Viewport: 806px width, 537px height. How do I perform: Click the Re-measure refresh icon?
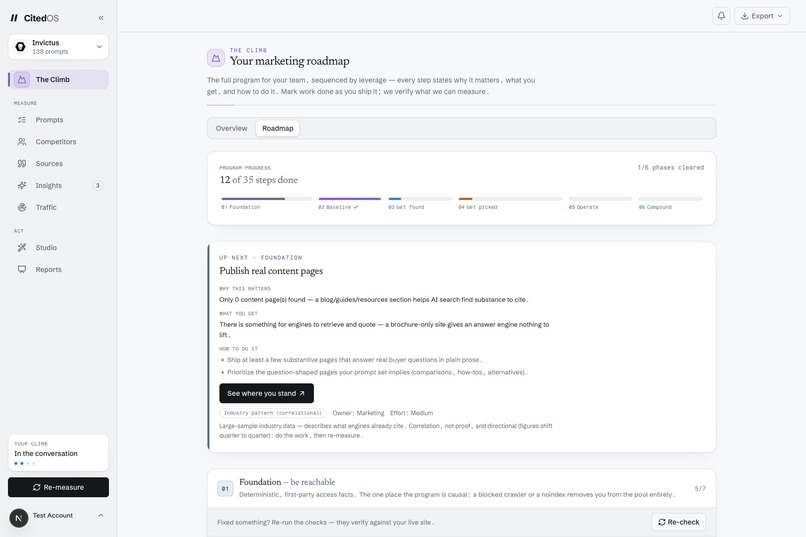tap(36, 487)
